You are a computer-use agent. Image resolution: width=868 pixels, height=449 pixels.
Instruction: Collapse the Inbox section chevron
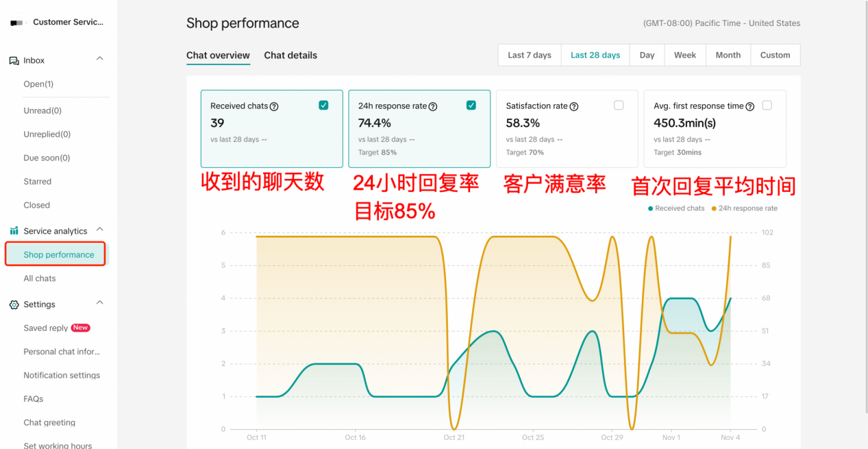100,59
